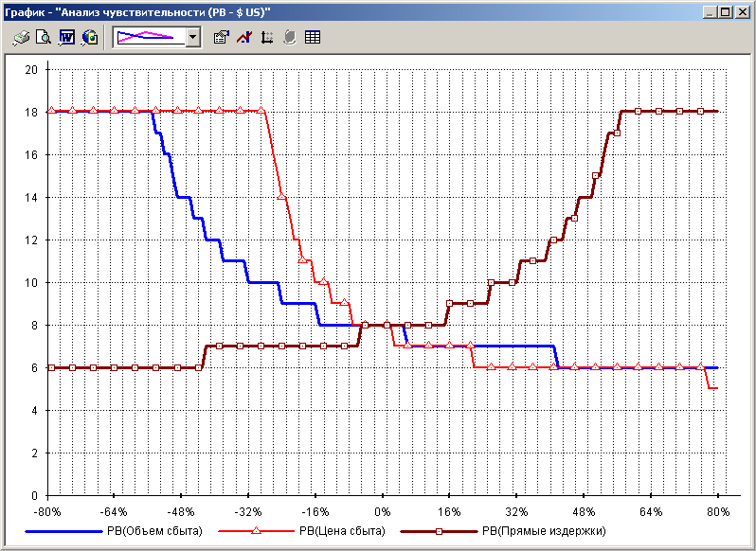Click the positive 64% x-axis label
The width and height of the screenshot is (756, 551).
pos(651,511)
